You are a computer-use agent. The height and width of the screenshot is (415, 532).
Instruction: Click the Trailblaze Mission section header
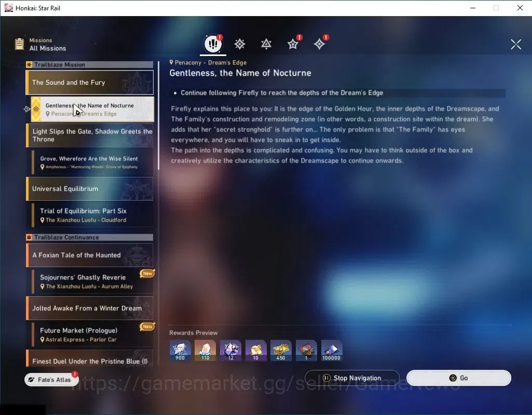click(90, 64)
